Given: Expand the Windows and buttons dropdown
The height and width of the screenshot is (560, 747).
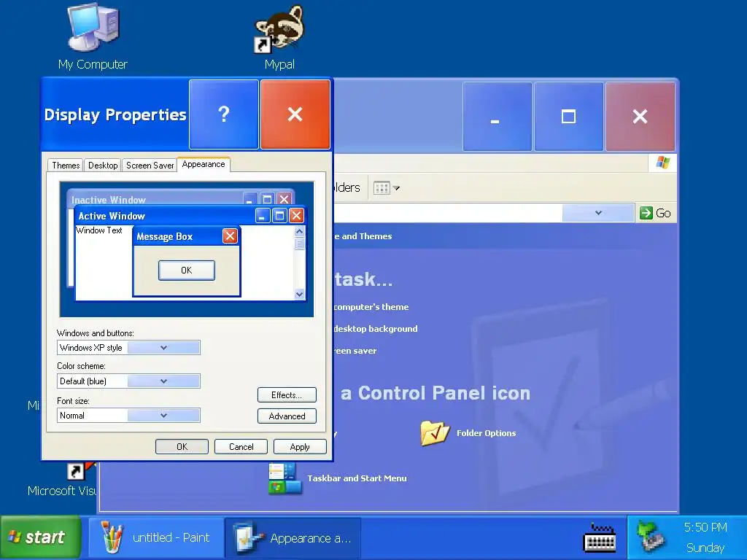Looking at the screenshot, I should tap(163, 348).
